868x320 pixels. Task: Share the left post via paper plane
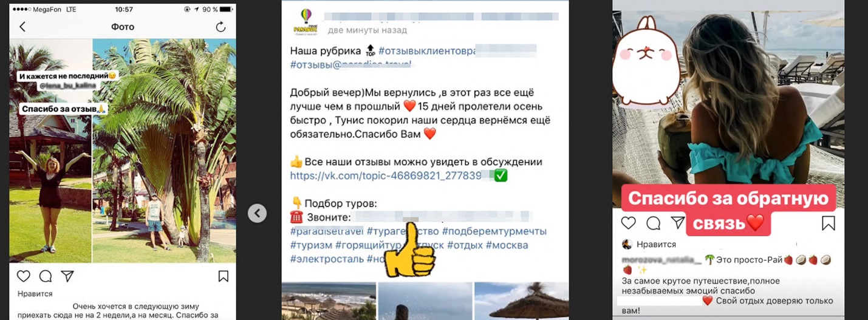pyautogui.click(x=67, y=276)
